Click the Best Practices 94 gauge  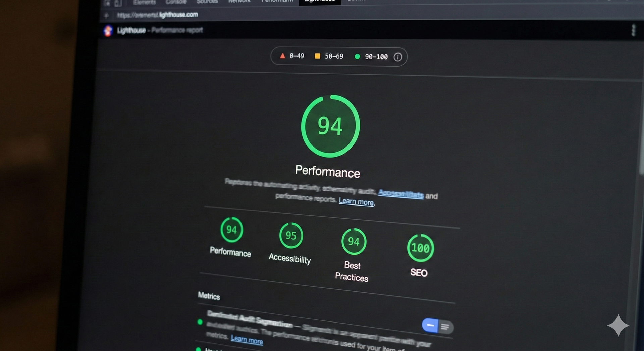(x=354, y=241)
